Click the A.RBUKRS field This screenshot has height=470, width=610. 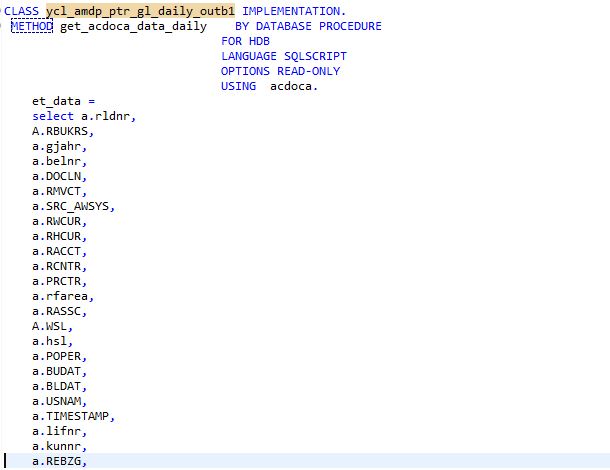click(63, 132)
